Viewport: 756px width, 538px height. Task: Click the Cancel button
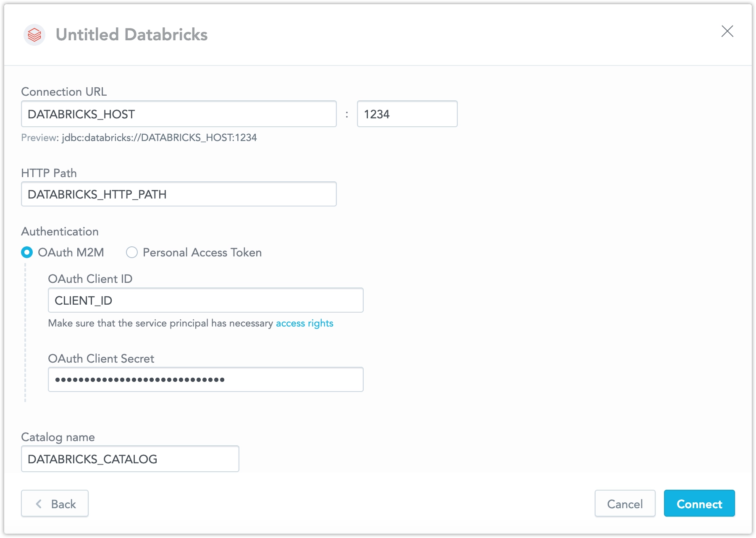[x=625, y=503]
